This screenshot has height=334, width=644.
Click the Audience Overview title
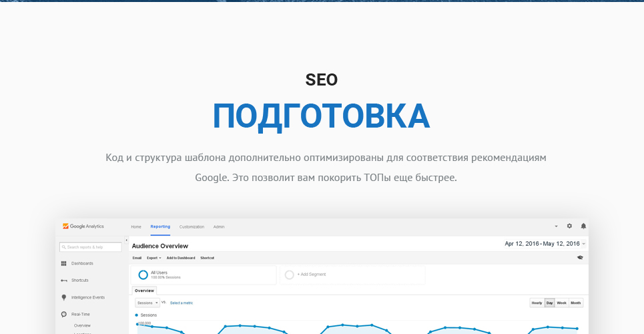159,246
